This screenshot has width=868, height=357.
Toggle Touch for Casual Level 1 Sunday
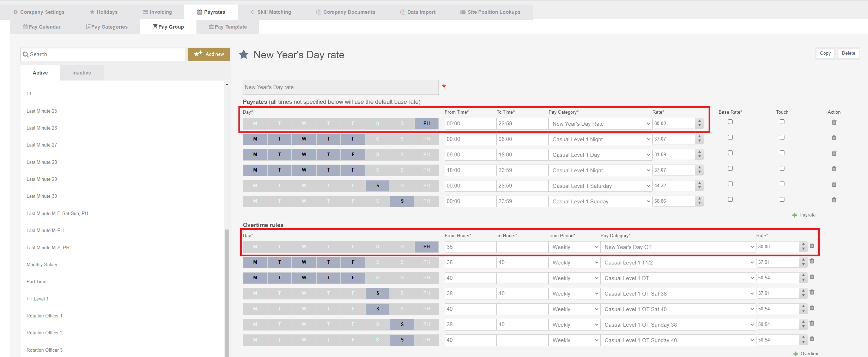(782, 200)
